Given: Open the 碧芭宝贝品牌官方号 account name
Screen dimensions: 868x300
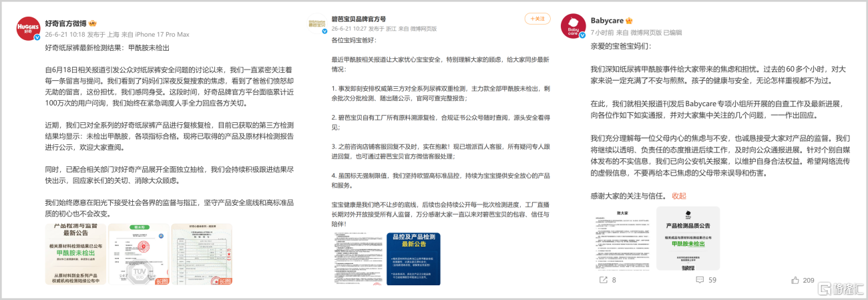Looking at the screenshot, I should [x=359, y=19].
